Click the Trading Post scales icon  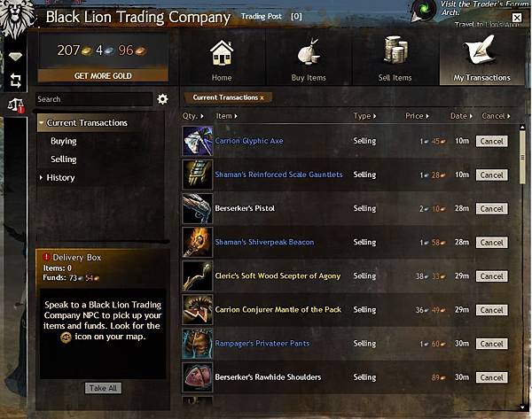pyautogui.click(x=16, y=105)
